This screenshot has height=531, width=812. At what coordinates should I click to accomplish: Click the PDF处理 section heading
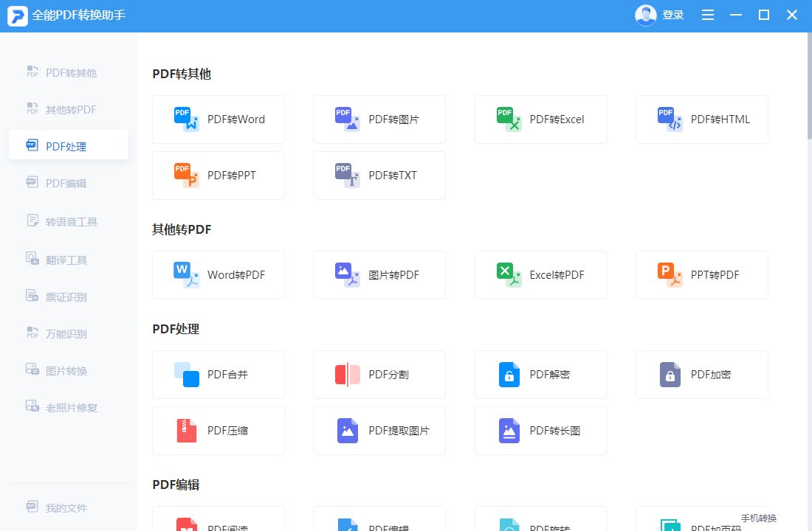coord(176,329)
